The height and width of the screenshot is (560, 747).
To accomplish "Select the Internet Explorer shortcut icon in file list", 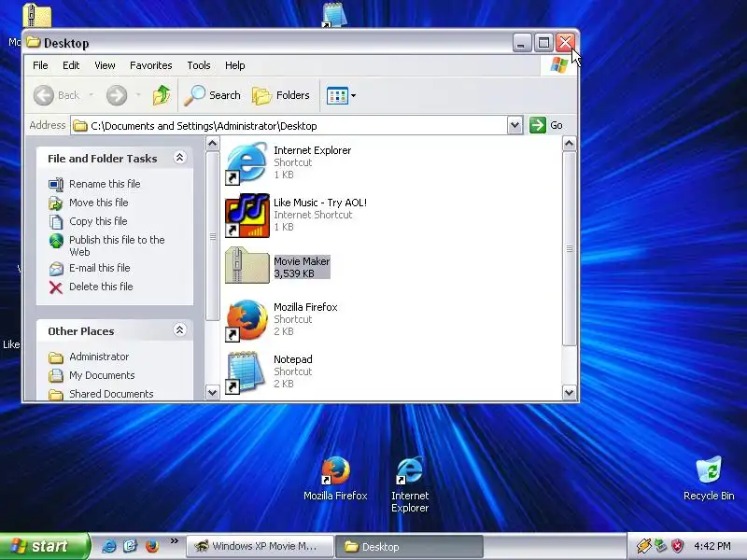I will [247, 162].
